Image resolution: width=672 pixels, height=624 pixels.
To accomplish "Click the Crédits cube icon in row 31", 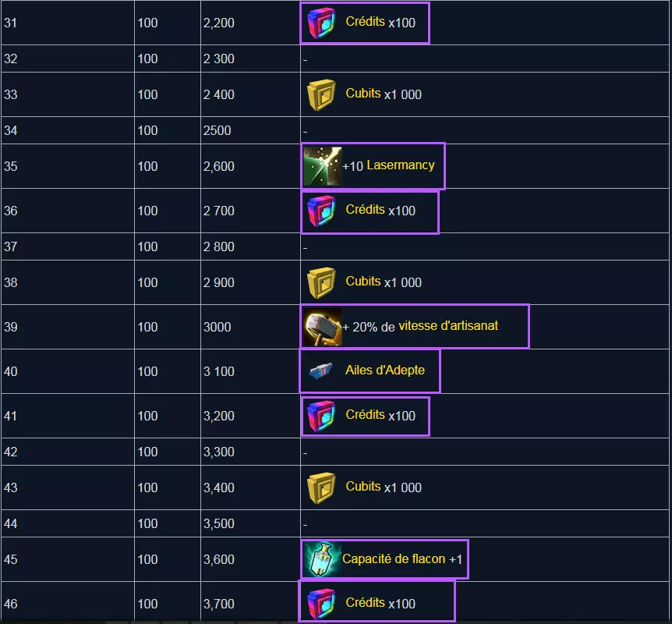I will (x=321, y=23).
